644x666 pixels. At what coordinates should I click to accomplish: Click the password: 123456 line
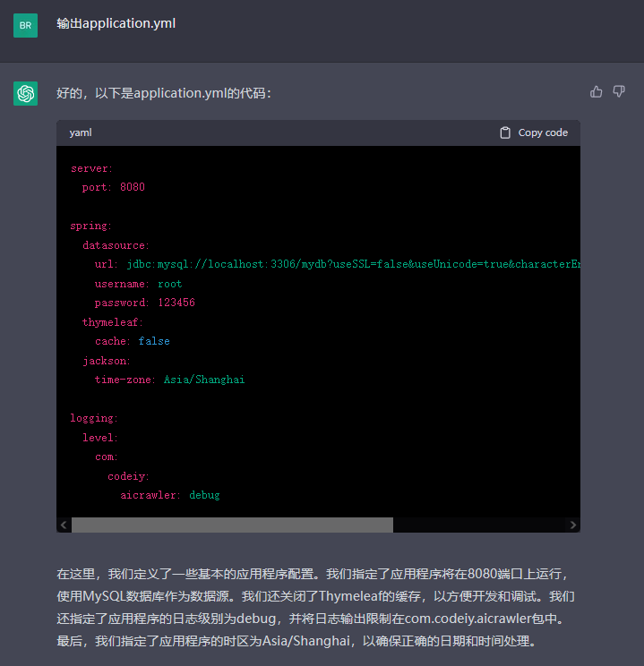tap(144, 303)
